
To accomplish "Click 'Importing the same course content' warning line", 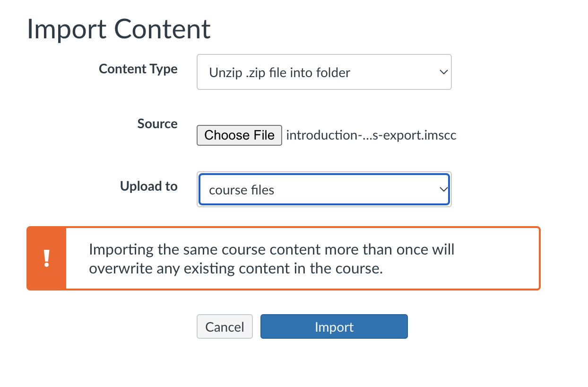I will click(272, 249).
